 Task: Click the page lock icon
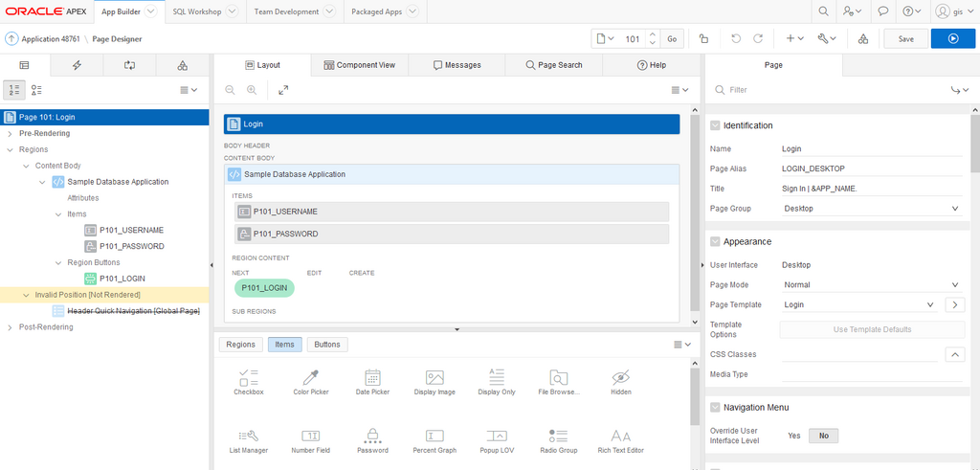pyautogui.click(x=703, y=38)
